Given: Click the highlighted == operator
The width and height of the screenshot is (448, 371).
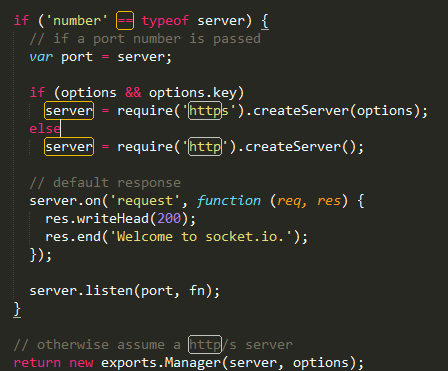Looking at the screenshot, I should 125,21.
